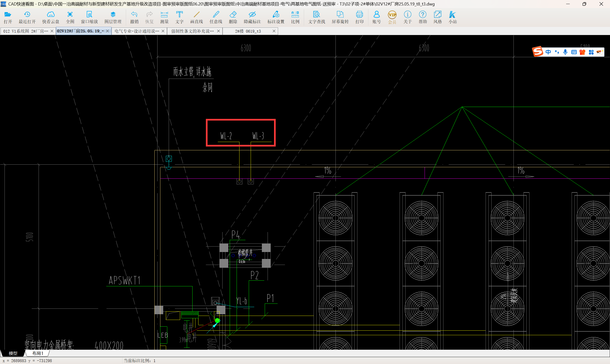Start Sogou voice input microphone
The height and width of the screenshot is (364, 610).
click(565, 52)
